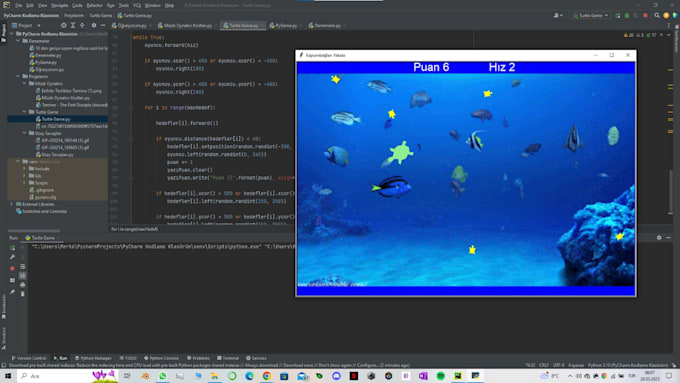Click the Debug bug icon in the toolbar
The width and height of the screenshot is (680, 383).
[627, 15]
